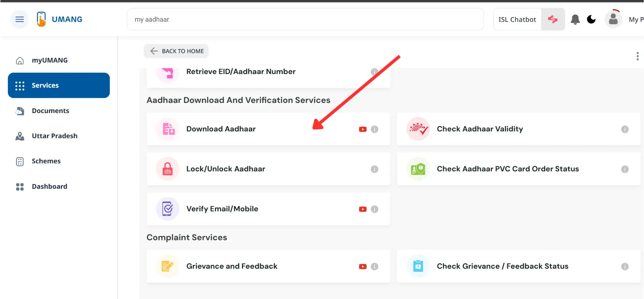Play Verify Email/Mobile video tutorial icon

pyautogui.click(x=363, y=209)
